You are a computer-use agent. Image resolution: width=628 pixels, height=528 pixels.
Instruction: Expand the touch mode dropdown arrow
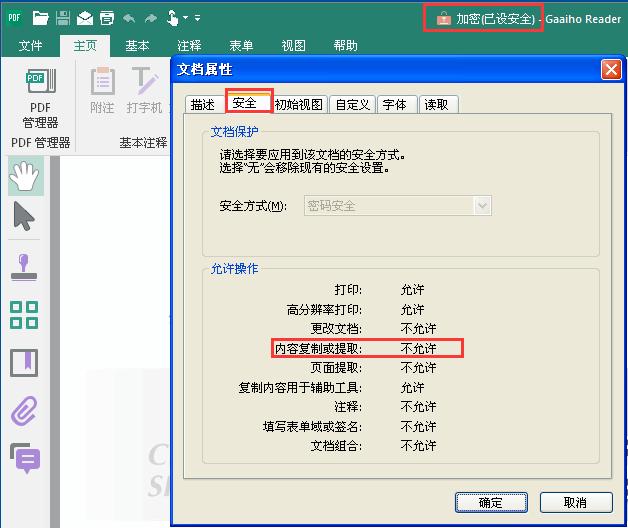click(185, 18)
